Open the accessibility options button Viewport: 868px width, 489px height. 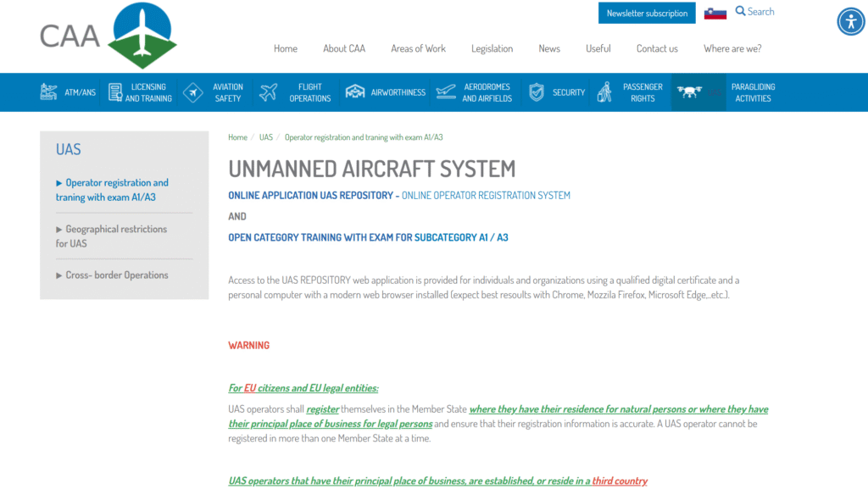(850, 21)
